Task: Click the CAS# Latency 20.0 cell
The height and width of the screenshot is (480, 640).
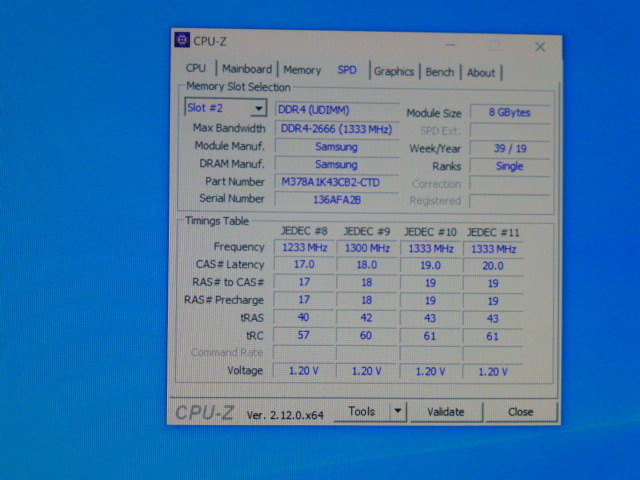Action: point(493,266)
